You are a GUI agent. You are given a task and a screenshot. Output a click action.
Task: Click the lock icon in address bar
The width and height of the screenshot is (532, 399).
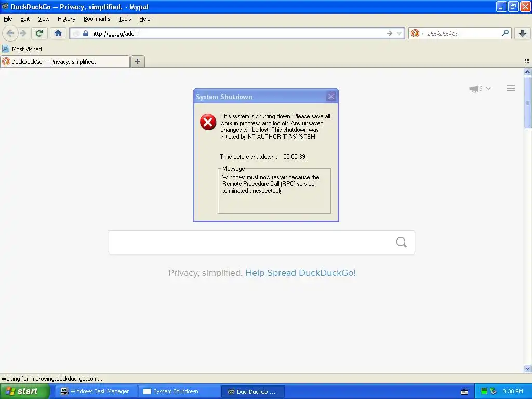(86, 33)
